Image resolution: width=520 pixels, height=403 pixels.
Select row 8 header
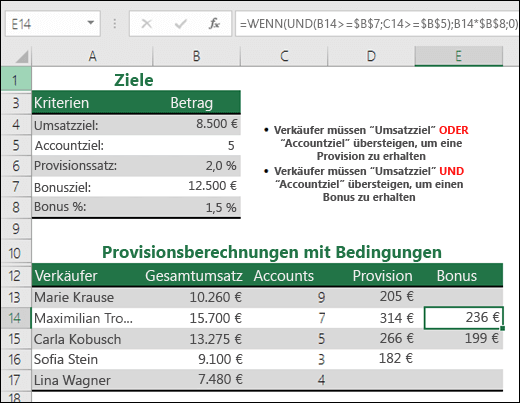(x=16, y=207)
